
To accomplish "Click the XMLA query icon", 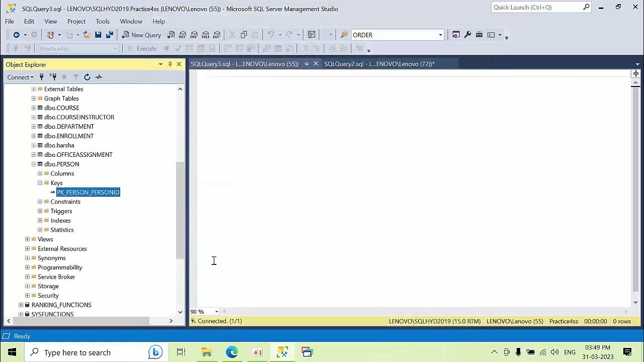I will (205, 35).
